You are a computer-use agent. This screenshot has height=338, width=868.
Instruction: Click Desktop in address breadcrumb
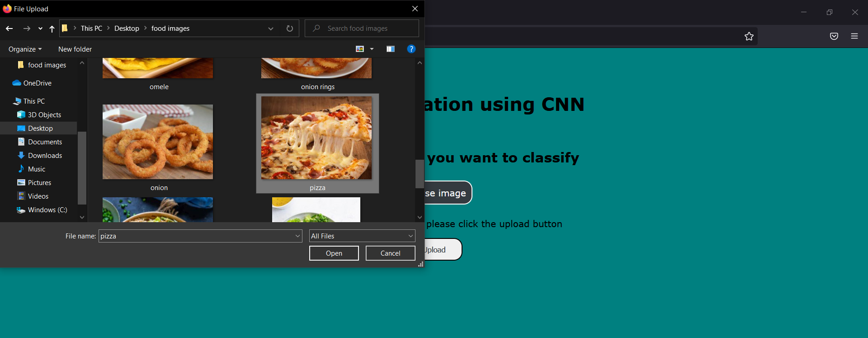coord(127,29)
